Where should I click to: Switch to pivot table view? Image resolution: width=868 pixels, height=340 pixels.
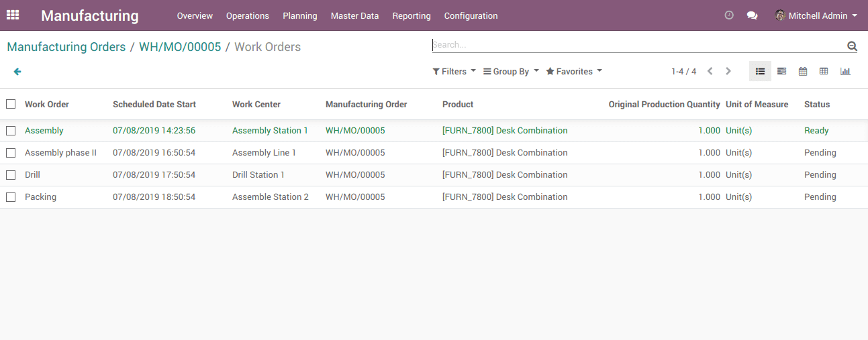(824, 71)
